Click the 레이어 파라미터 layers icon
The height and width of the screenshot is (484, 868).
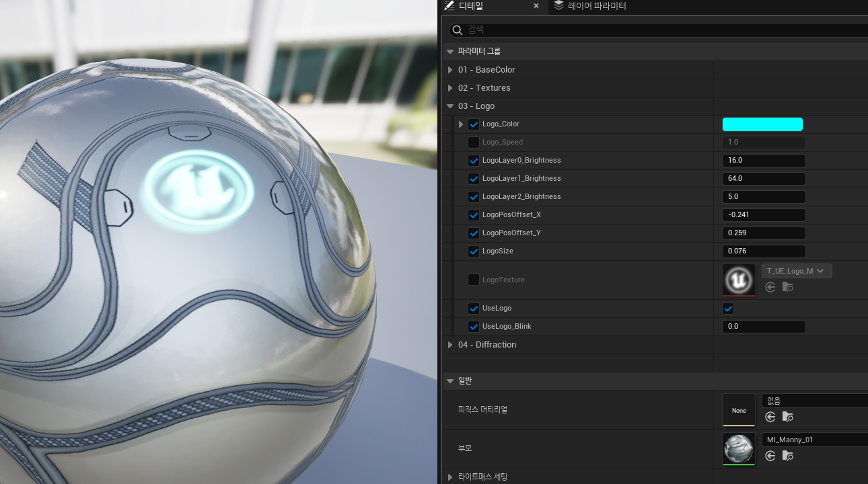558,6
